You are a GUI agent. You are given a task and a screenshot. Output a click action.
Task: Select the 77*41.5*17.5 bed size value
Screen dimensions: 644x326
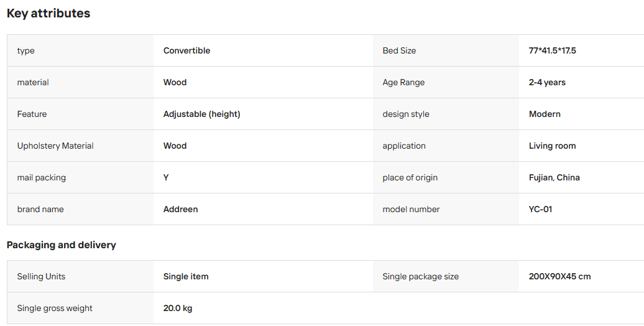tap(553, 50)
